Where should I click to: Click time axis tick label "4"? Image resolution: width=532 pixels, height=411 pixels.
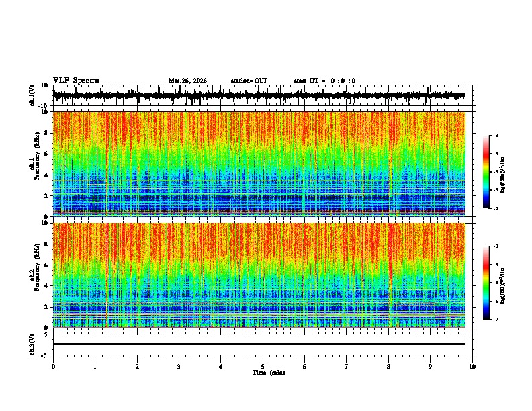[221, 367]
